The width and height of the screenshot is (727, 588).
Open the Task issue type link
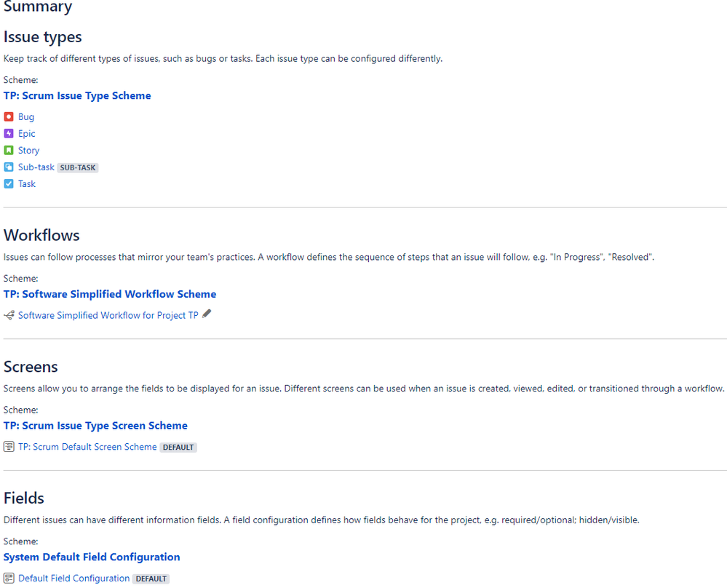pos(27,183)
